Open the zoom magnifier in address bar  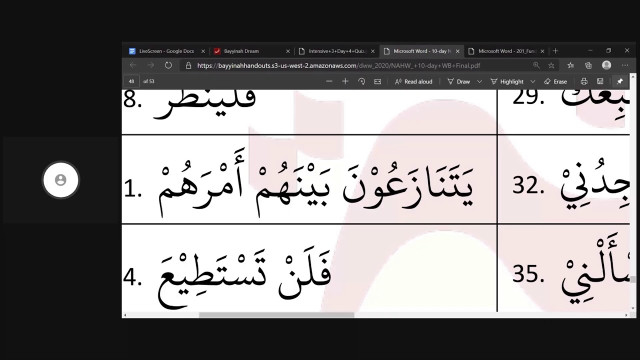click(x=536, y=65)
